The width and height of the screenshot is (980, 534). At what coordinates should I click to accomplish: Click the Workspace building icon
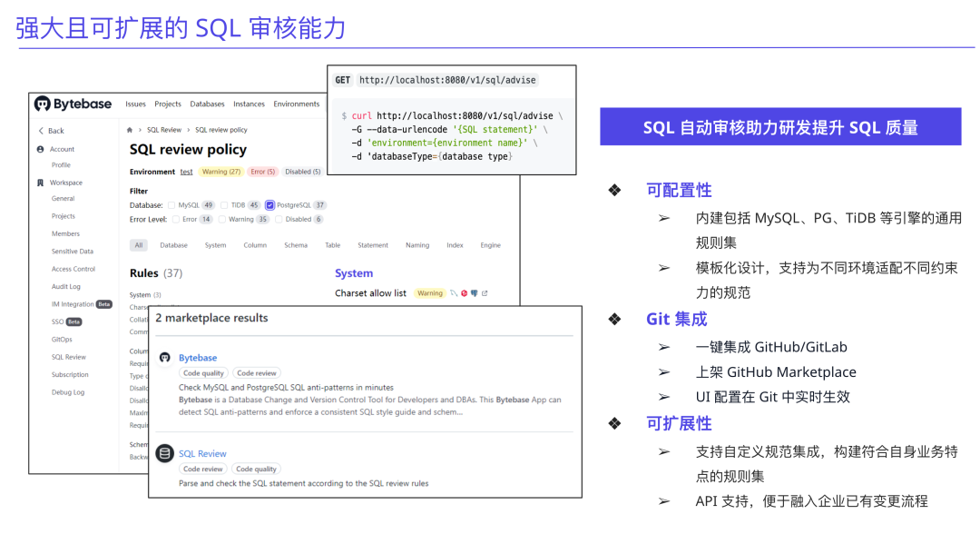tap(41, 183)
